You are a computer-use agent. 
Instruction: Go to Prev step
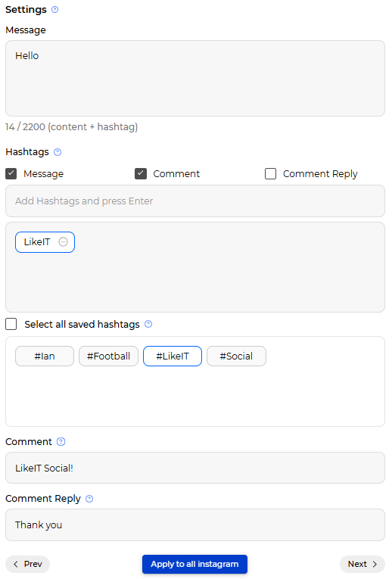[28, 564]
